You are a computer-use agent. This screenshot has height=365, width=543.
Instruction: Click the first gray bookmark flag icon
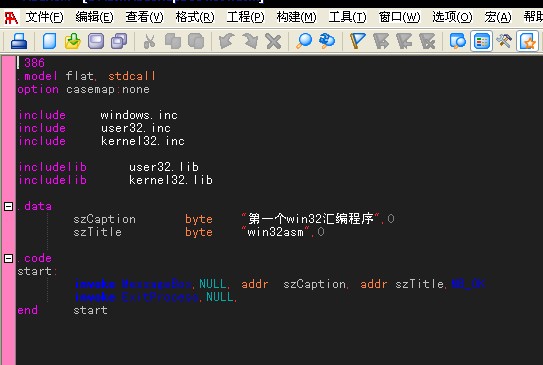381,41
